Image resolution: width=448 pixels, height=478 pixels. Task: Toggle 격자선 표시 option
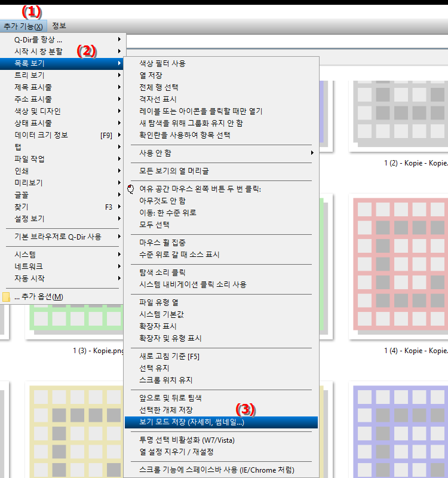[221, 99]
